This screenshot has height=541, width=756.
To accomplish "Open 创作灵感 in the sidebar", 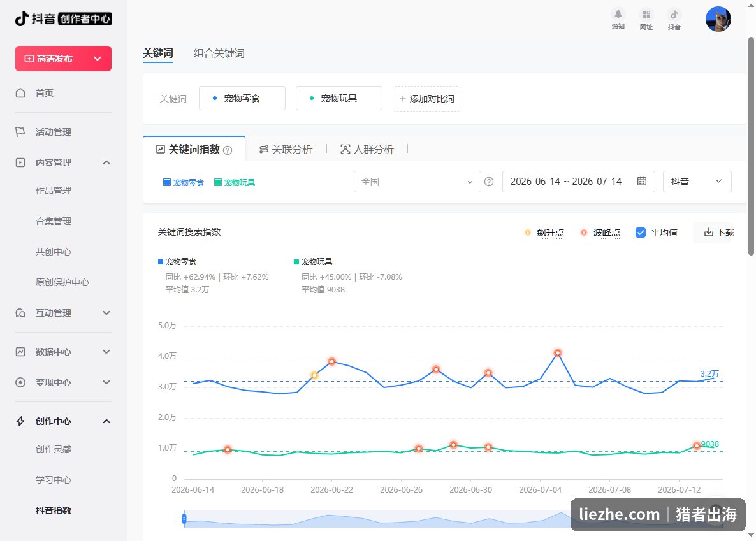I will (x=54, y=449).
